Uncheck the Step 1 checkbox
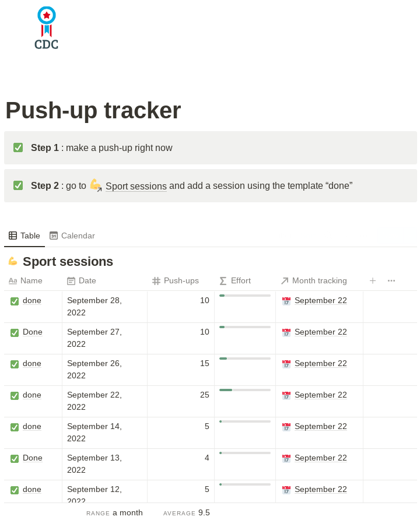This screenshot has height=520, width=420. pyautogui.click(x=18, y=147)
